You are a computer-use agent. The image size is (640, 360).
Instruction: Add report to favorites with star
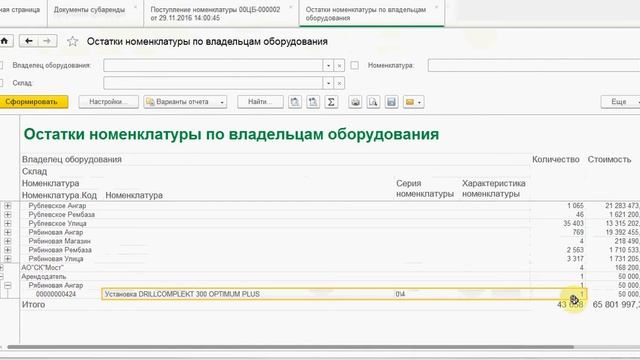tap(72, 41)
